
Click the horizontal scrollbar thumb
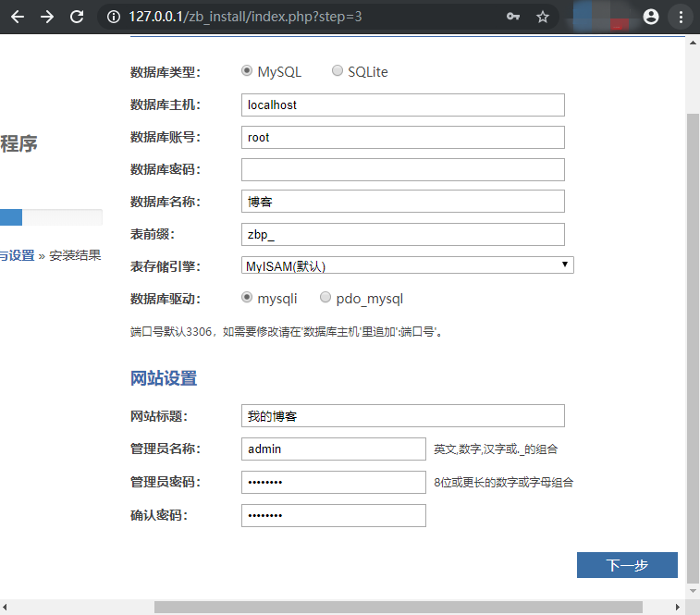tap(399, 607)
